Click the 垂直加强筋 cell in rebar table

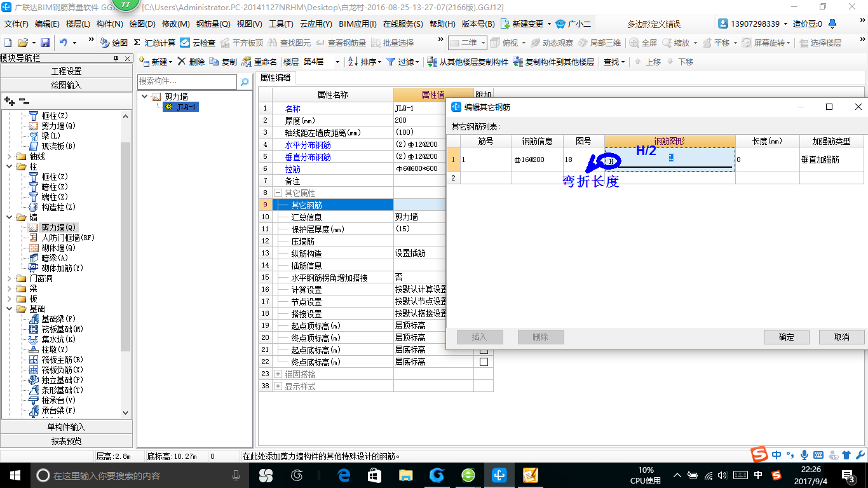[x=832, y=159]
